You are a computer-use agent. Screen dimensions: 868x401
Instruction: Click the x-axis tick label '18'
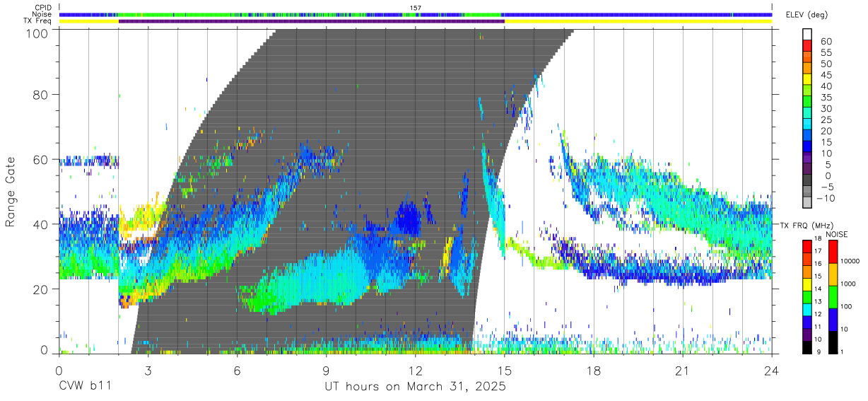coord(594,370)
